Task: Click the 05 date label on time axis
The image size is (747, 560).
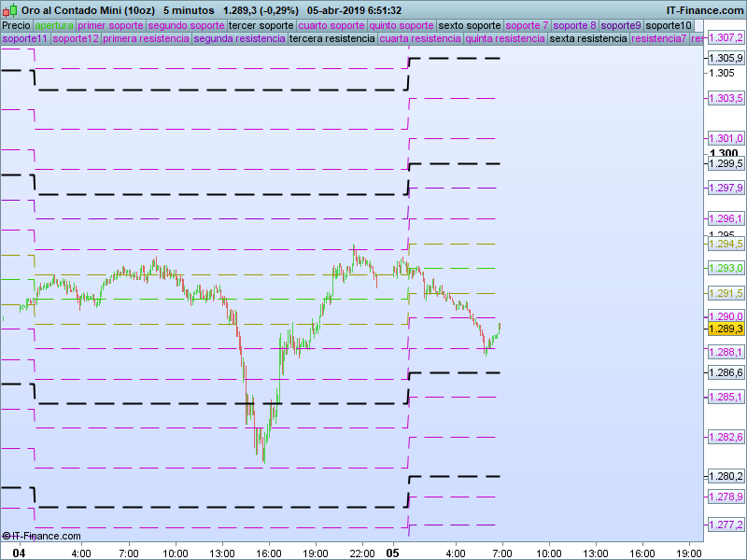Action: pyautogui.click(x=392, y=553)
